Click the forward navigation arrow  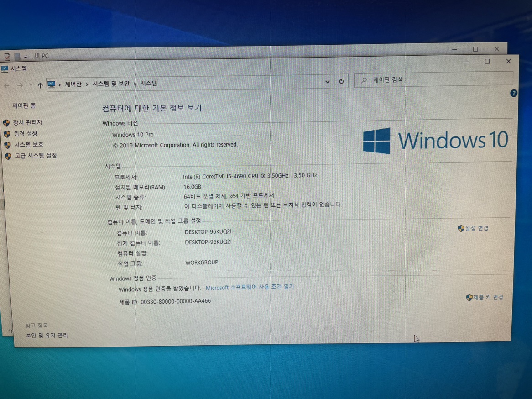[x=21, y=85]
